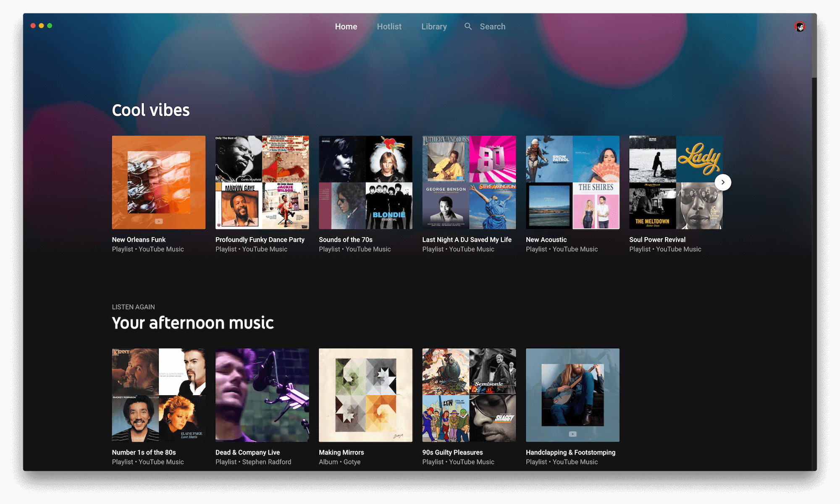Open the 90s Guilty Pleasures playlist artwork
This screenshot has height=504, width=840.
coord(469,395)
